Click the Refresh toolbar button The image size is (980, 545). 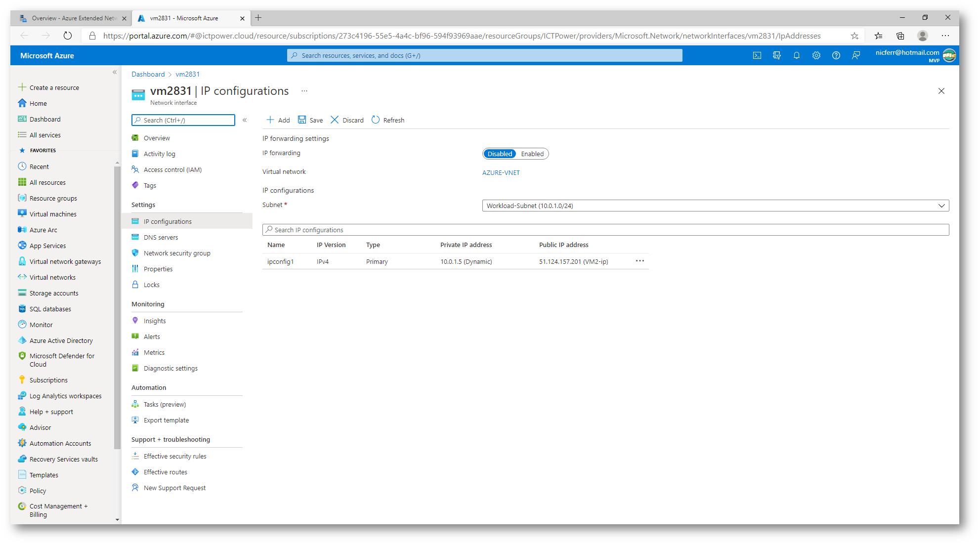point(388,120)
